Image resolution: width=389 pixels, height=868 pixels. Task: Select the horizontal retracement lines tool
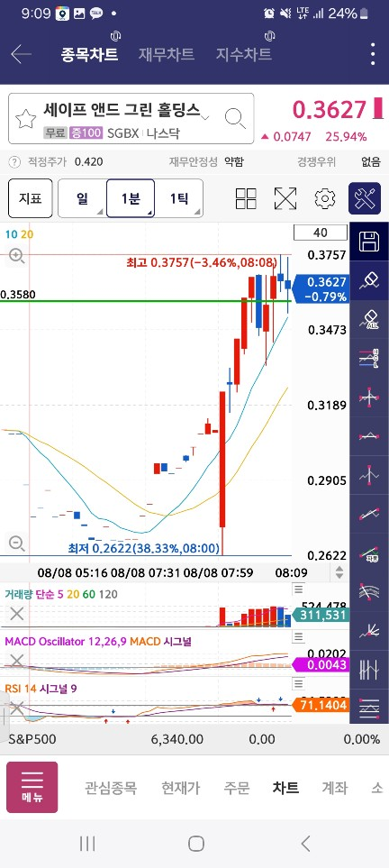tap(369, 708)
